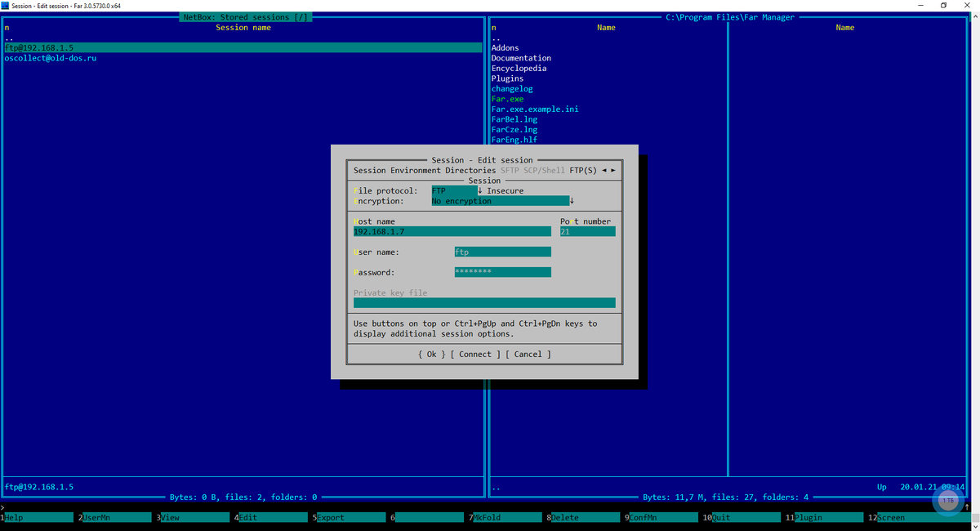
Task: Click the Connect button
Action: click(x=474, y=355)
